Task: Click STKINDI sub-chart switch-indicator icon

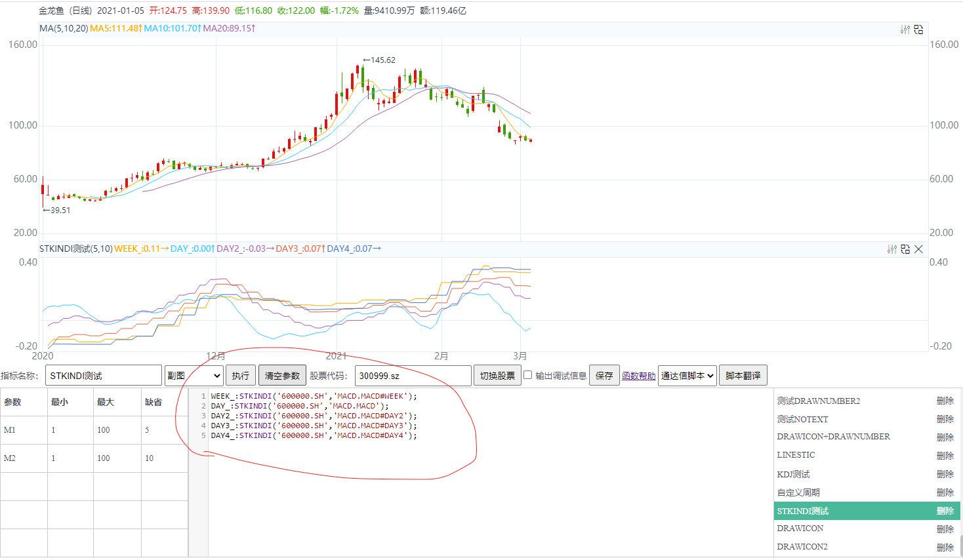Action: [905, 249]
